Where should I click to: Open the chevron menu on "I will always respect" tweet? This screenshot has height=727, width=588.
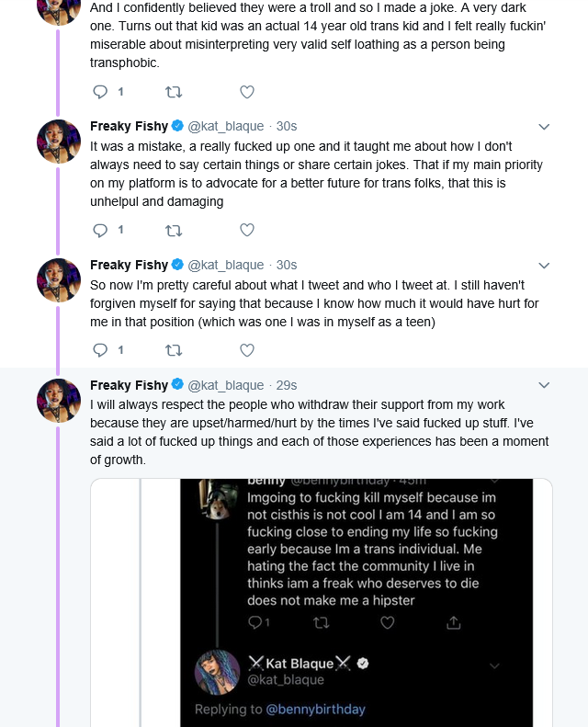coord(544,385)
